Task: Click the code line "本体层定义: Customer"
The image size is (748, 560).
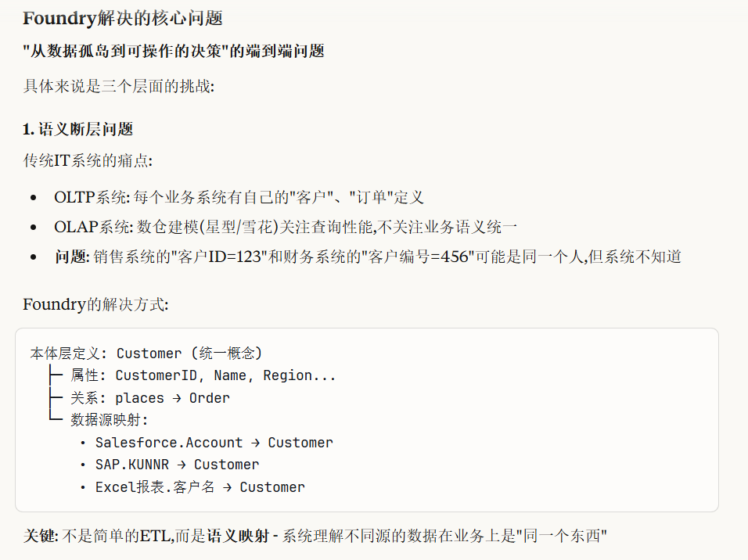Action: pyautogui.click(x=146, y=354)
